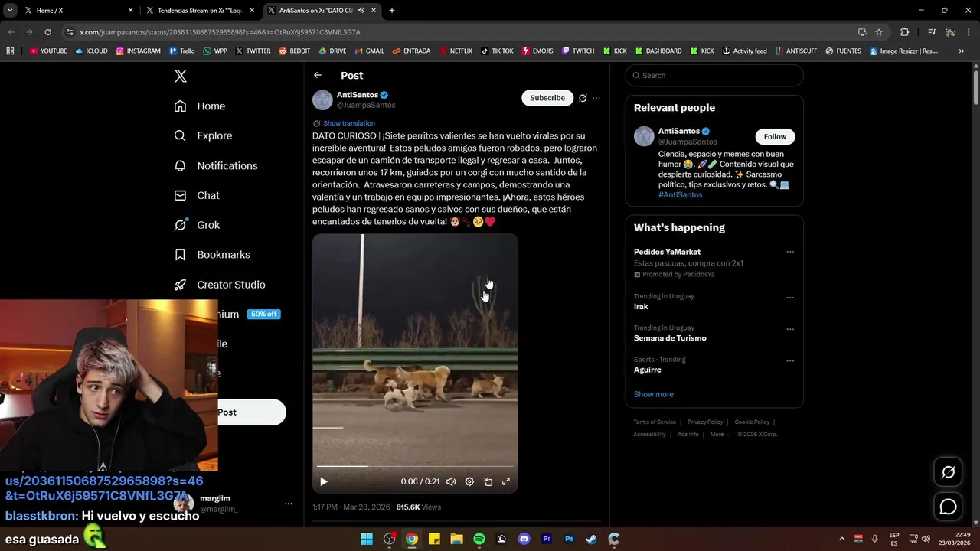Open options for Irak trend
Image resolution: width=980 pixels, height=551 pixels.
tap(790, 298)
